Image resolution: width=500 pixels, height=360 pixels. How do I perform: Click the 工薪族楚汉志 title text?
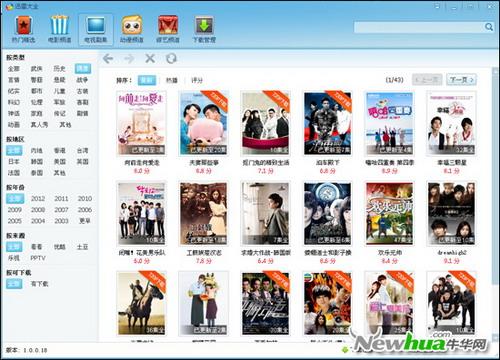click(204, 253)
